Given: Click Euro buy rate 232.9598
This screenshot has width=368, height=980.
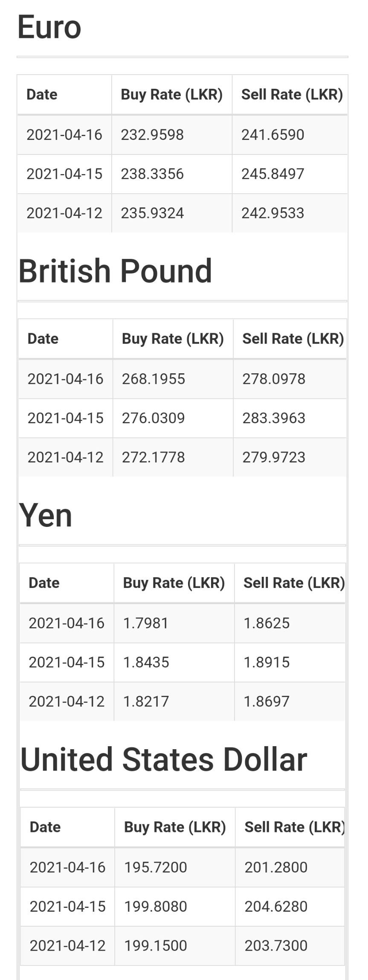Looking at the screenshot, I should coord(152,135).
